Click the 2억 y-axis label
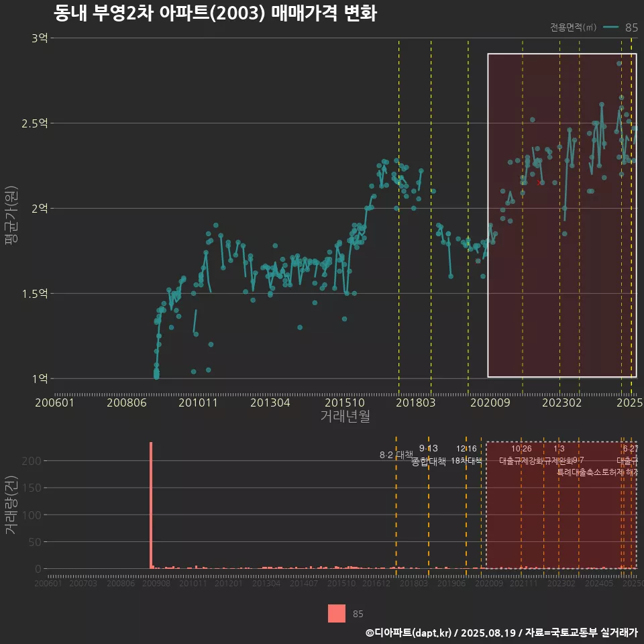 (40, 208)
